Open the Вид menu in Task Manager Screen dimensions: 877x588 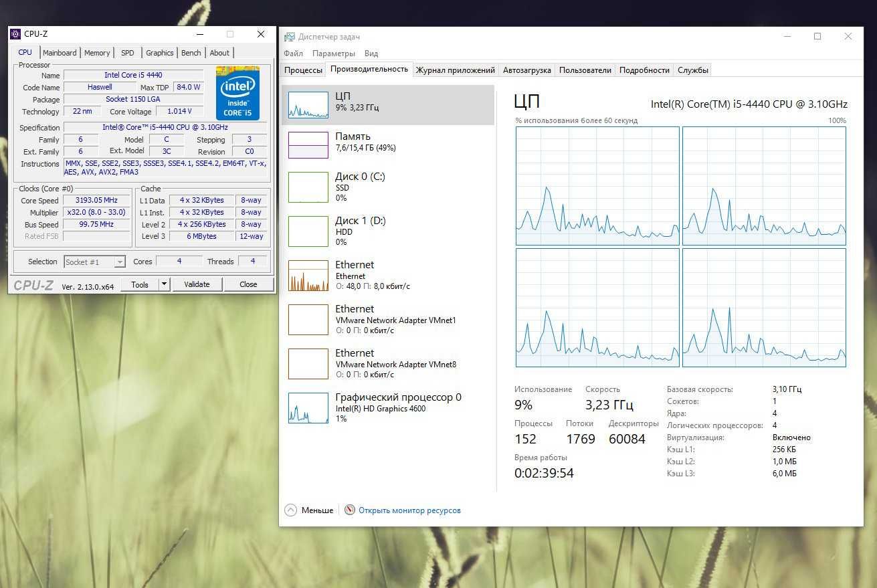pos(371,54)
